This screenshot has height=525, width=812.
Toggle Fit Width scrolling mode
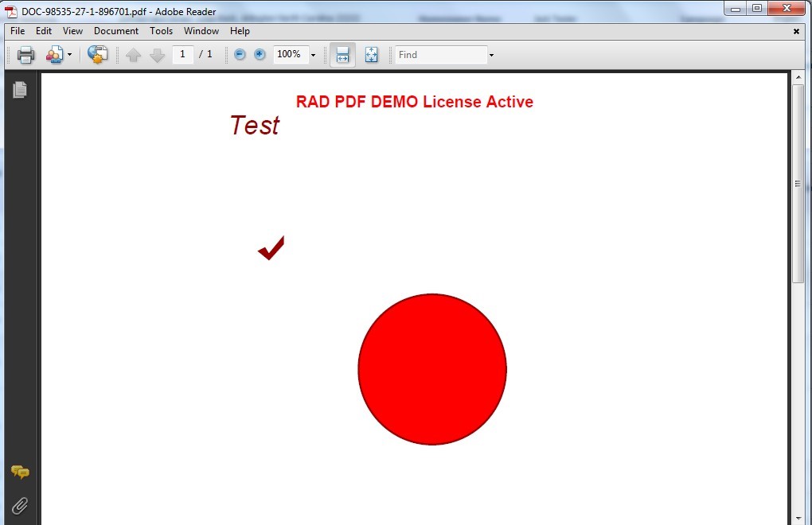[x=342, y=55]
